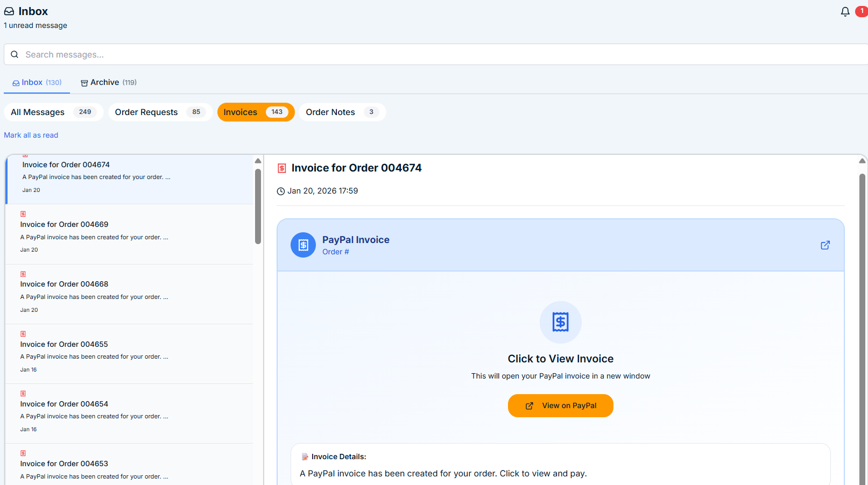Filter by Order Requests
Image resolution: width=868 pixels, height=485 pixels.
tap(160, 112)
